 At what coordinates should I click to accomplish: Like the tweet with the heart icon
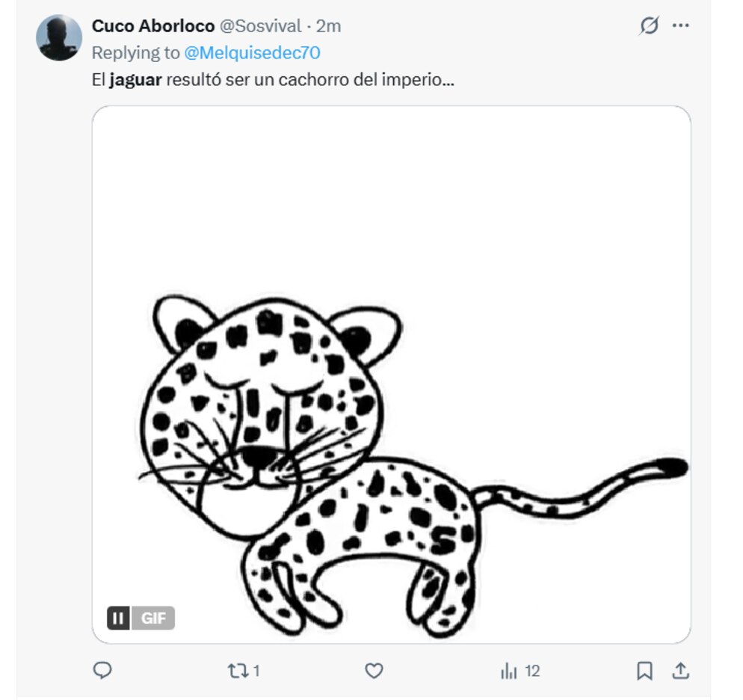click(374, 671)
